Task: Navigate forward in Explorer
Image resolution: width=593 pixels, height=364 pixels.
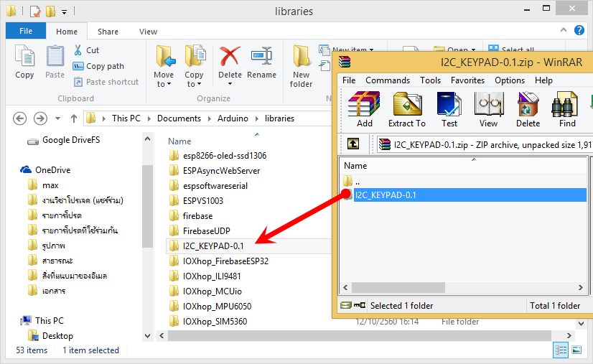Action: 40,118
